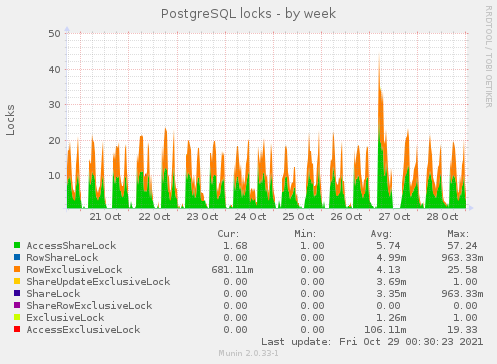This screenshot has height=364, width=497.
Task: Click AccessShareLock max value 57.24
Action: (x=462, y=246)
